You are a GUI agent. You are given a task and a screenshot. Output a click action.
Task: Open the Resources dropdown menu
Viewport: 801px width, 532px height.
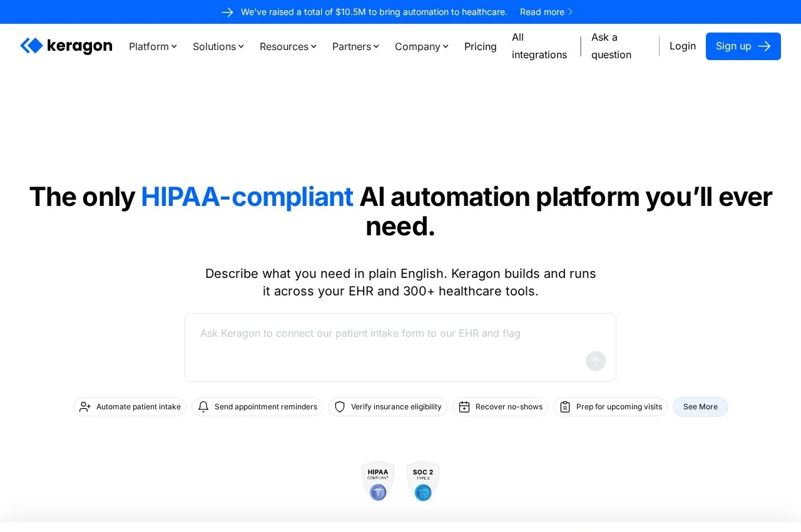tap(288, 46)
